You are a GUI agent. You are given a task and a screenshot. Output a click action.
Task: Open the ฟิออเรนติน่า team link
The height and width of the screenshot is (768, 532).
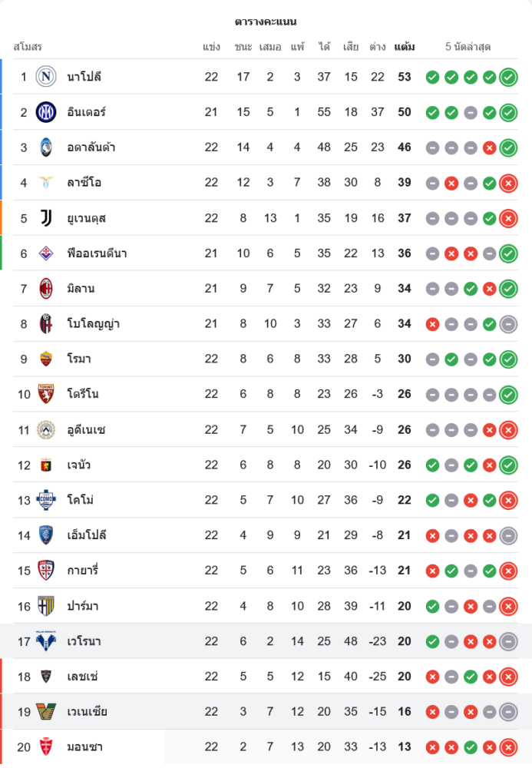click(97, 253)
